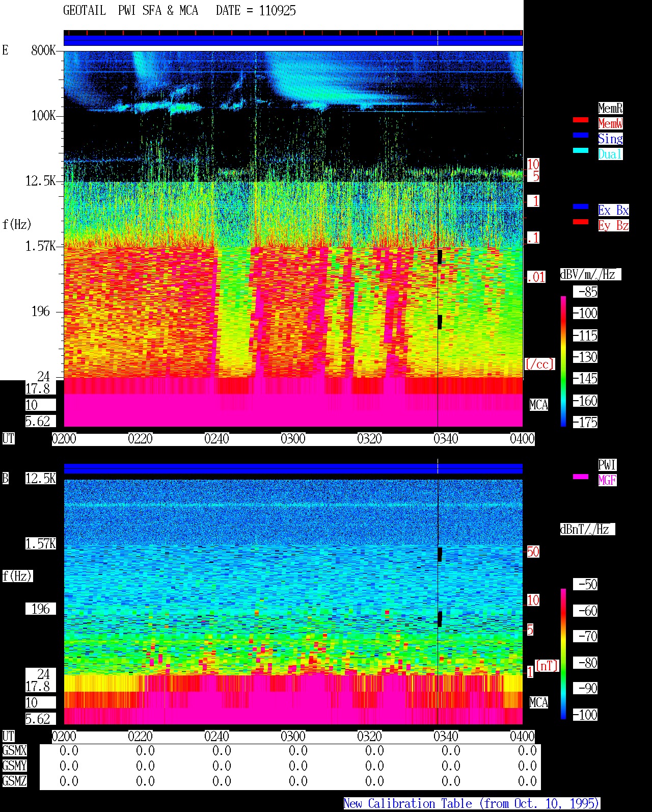Viewport: 652px width, 812px height.
Task: Click the GSMX row label
Action: [14, 751]
